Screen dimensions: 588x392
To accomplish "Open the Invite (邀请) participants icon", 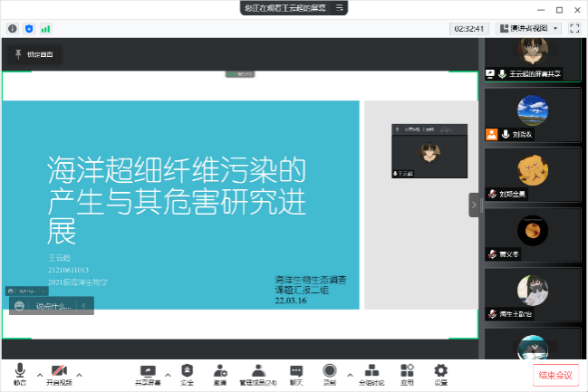I will tap(220, 373).
